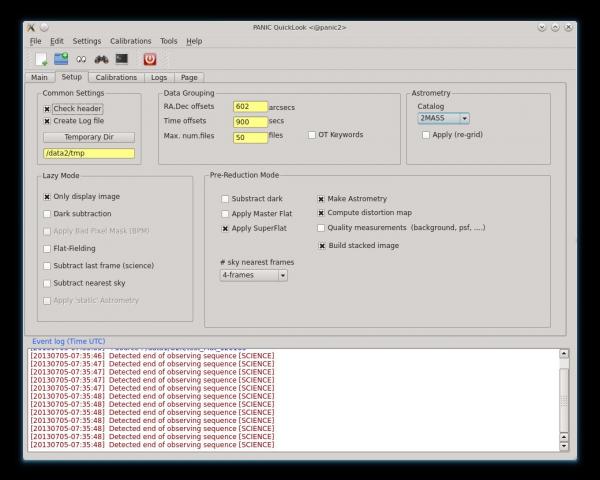The image size is (600, 480).
Task: Switch to the Logs tab
Action: pos(159,77)
